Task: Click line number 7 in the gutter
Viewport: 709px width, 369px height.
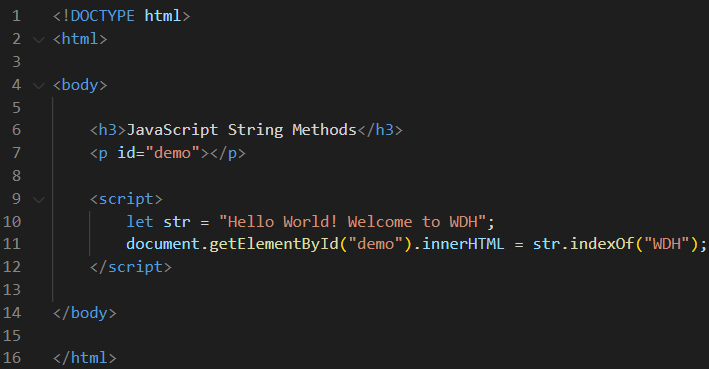Action: [x=16, y=153]
